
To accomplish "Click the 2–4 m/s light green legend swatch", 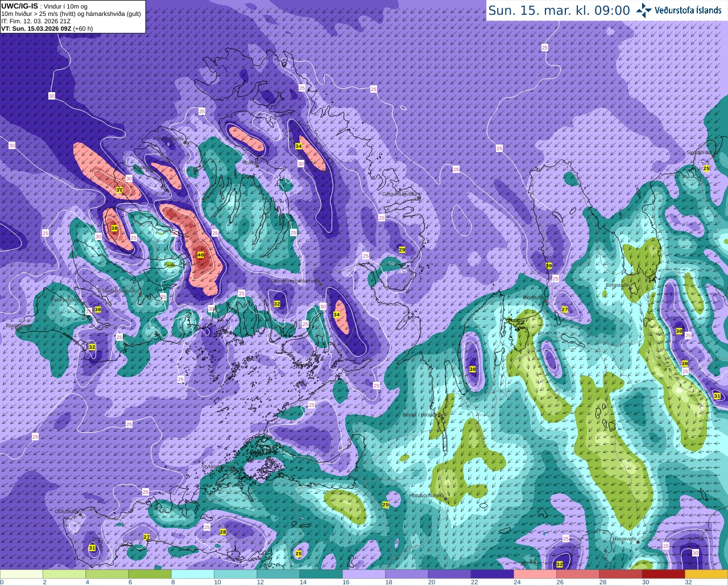I will pyautogui.click(x=64, y=573).
